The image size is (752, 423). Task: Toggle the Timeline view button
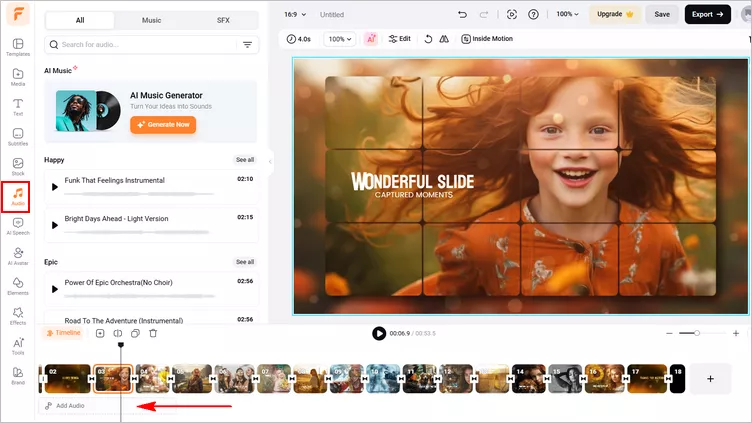click(x=63, y=333)
